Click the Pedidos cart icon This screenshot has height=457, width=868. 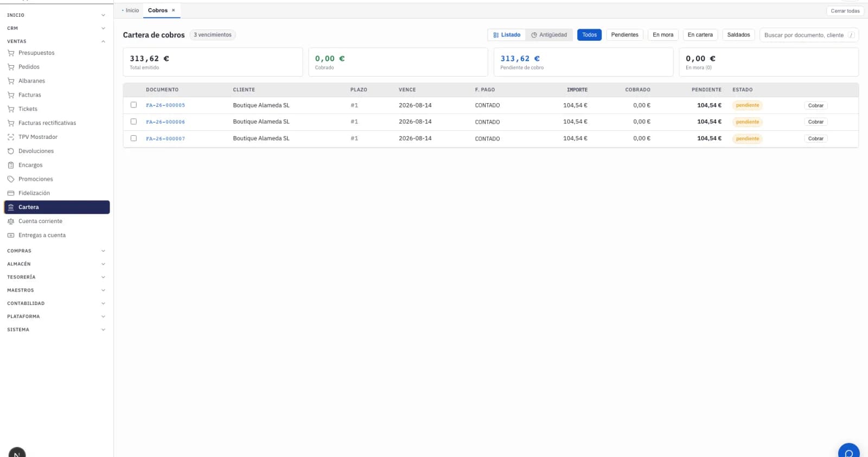(11, 67)
